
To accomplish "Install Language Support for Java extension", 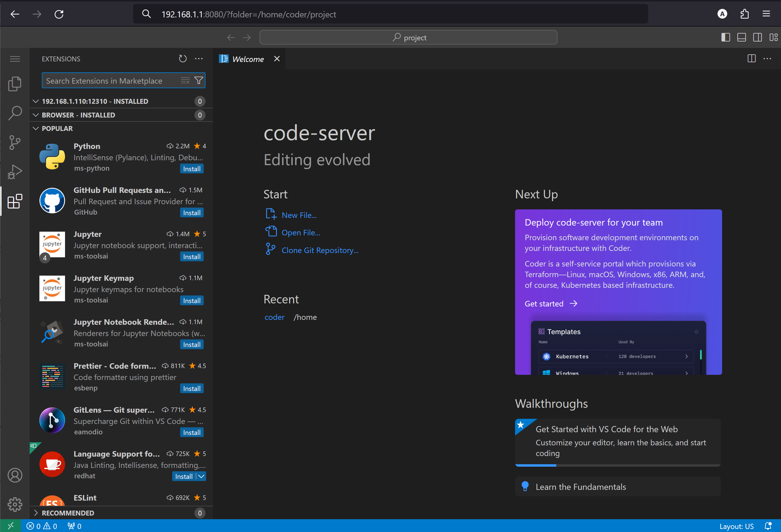I will [x=184, y=476].
